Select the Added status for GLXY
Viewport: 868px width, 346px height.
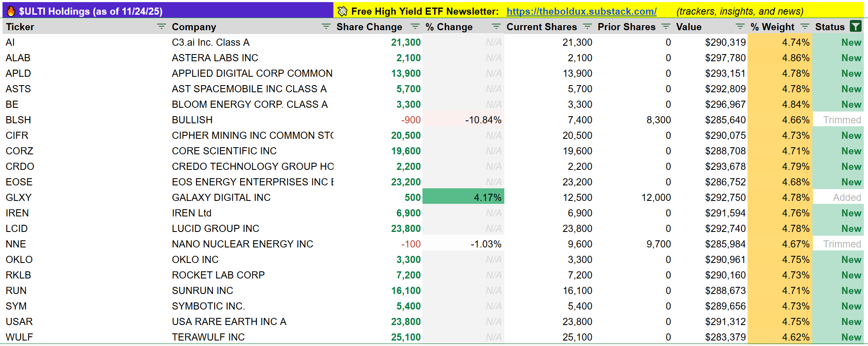tap(838, 198)
